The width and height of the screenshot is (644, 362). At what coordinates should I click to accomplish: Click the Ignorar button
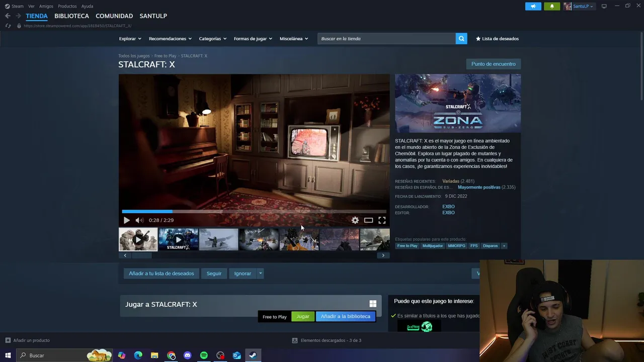243,274
